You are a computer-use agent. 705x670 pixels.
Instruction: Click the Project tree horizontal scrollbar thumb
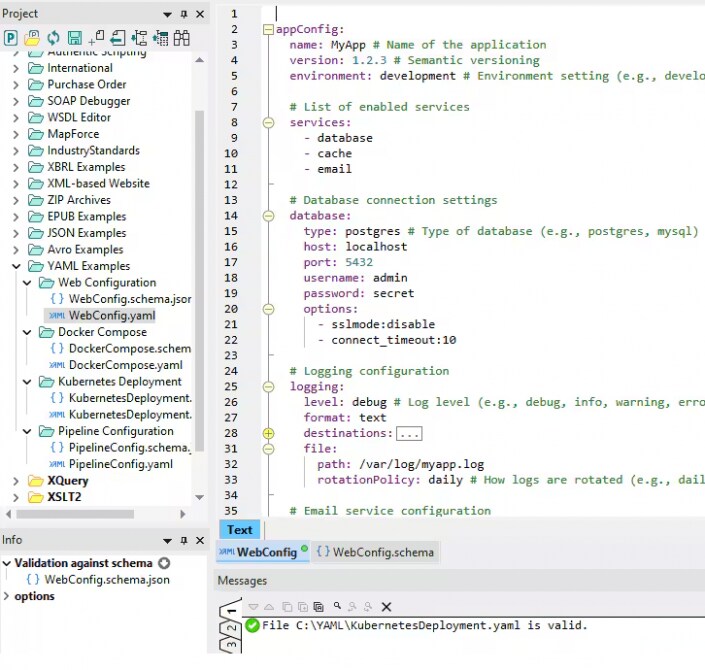[x=75, y=514]
